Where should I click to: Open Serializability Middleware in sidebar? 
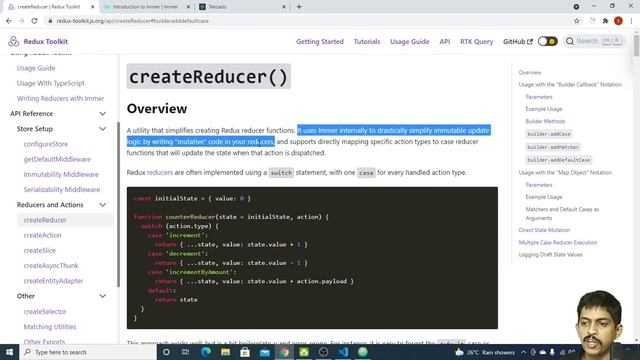pos(62,189)
